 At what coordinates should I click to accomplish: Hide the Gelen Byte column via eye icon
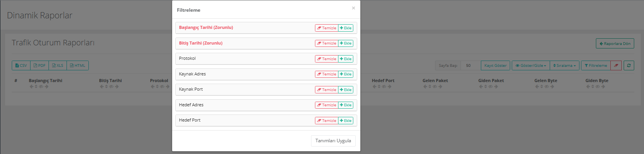(547, 87)
